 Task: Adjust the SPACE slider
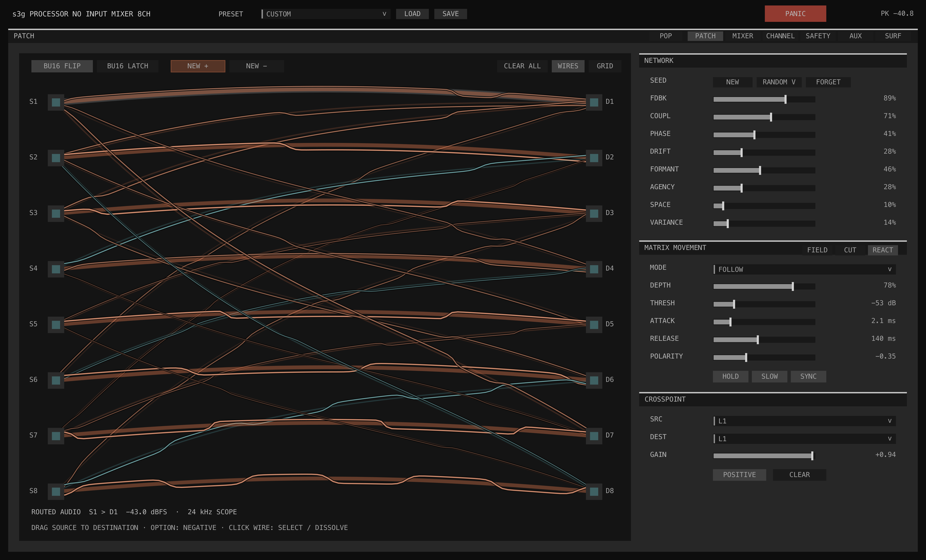[x=764, y=206]
